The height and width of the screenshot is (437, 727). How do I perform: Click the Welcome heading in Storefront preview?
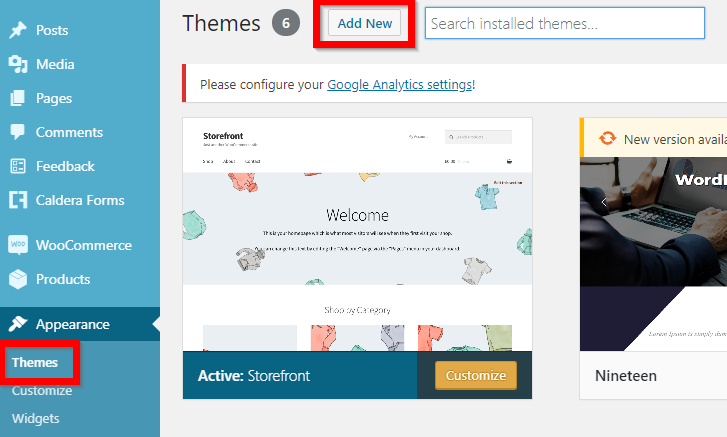tap(357, 215)
